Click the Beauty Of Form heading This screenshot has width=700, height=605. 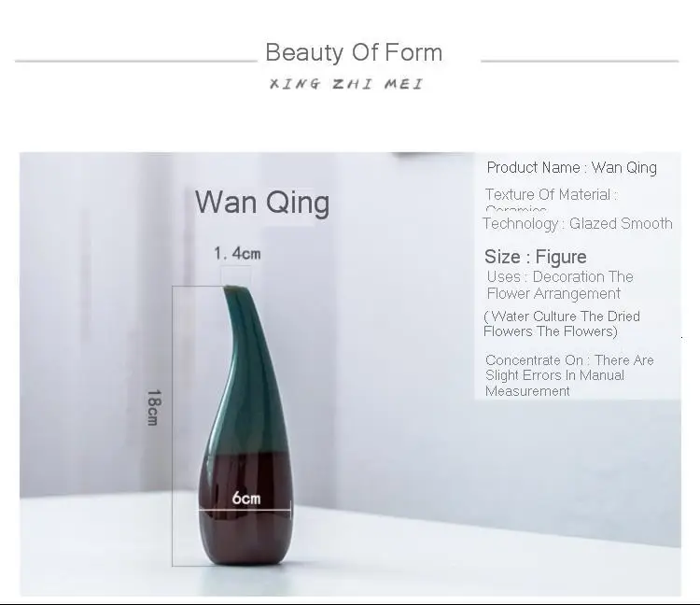pos(354,52)
